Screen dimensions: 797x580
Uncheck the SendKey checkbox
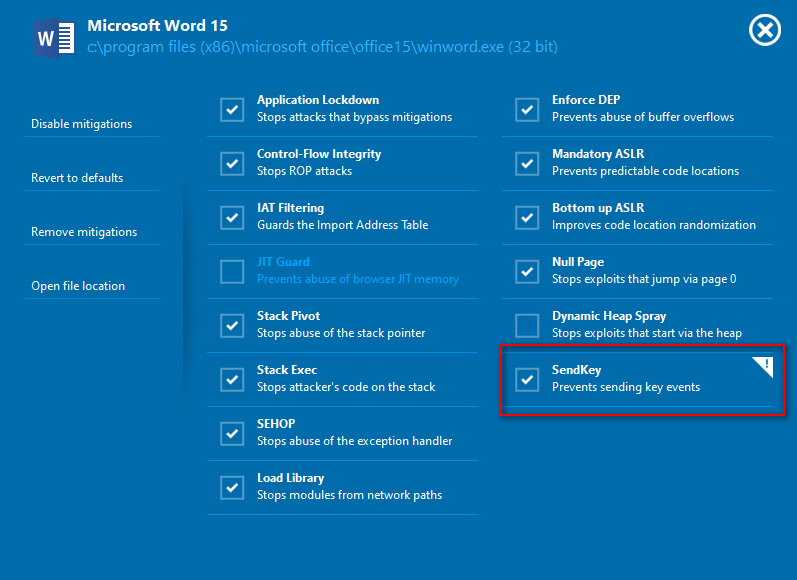pos(527,380)
